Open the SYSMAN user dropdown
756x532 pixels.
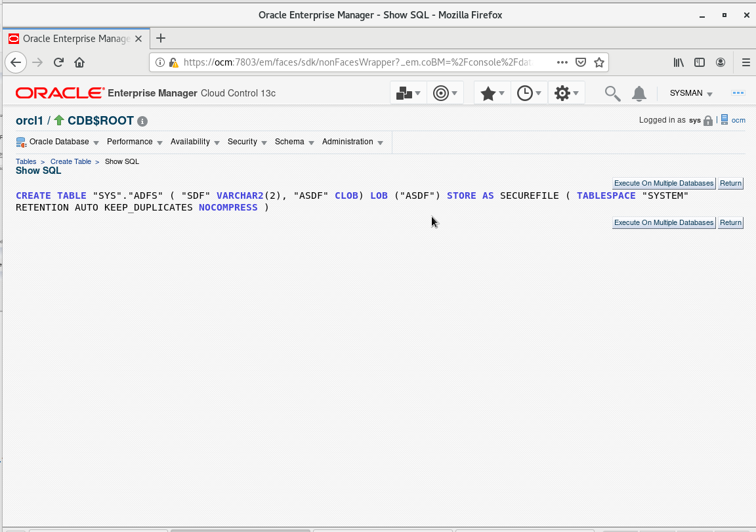pos(691,93)
